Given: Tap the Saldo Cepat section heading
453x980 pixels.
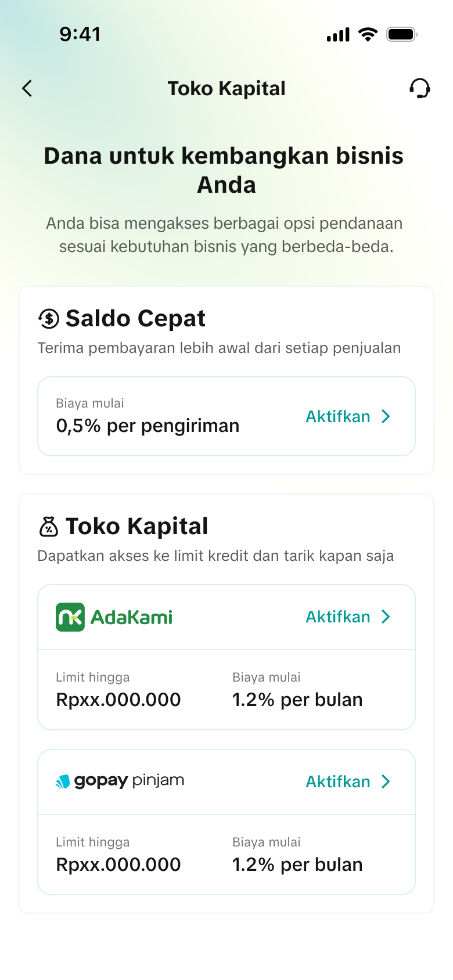Looking at the screenshot, I should pyautogui.click(x=135, y=318).
